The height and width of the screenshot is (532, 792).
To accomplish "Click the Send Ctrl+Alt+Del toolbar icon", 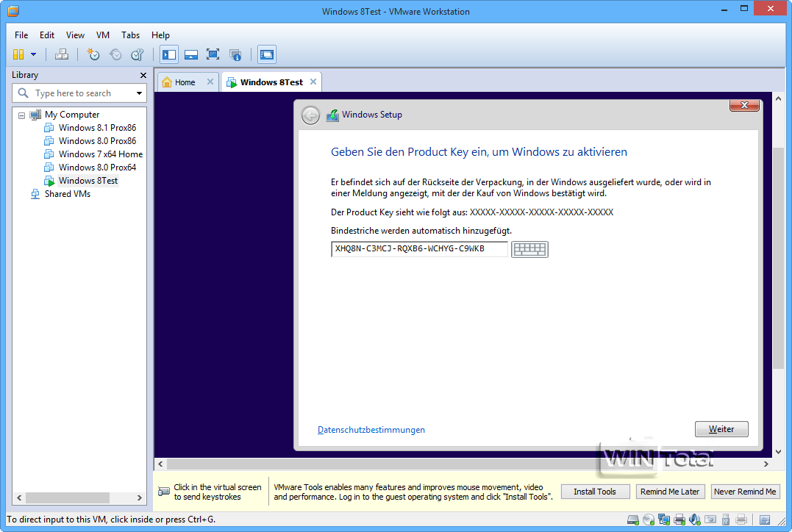I will (x=62, y=54).
